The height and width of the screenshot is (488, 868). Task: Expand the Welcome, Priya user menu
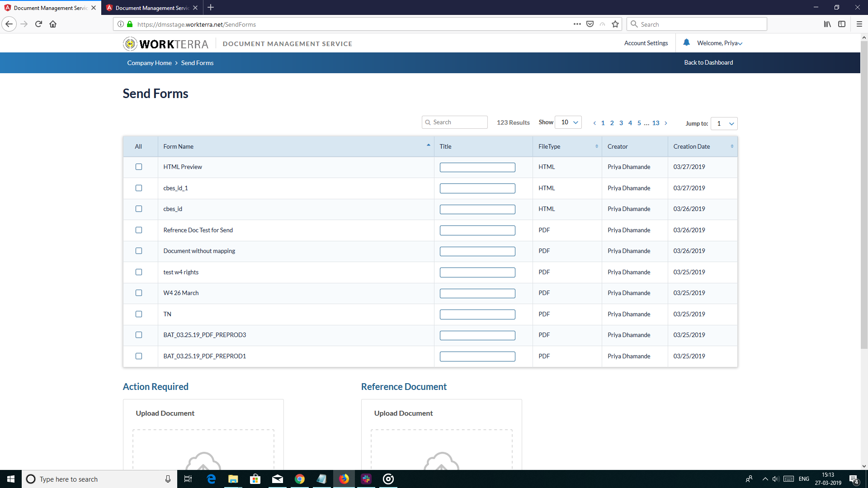click(719, 43)
